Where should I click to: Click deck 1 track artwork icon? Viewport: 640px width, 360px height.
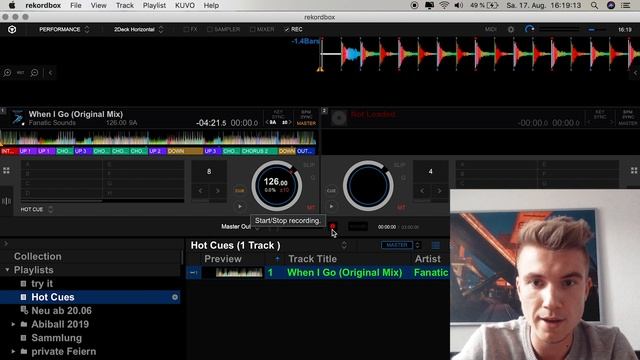tap(17, 118)
